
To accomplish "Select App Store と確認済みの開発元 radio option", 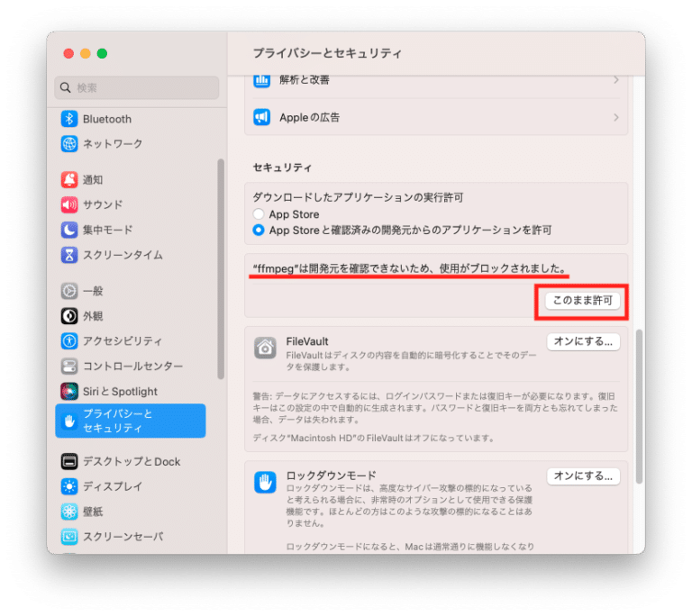I will [x=259, y=230].
